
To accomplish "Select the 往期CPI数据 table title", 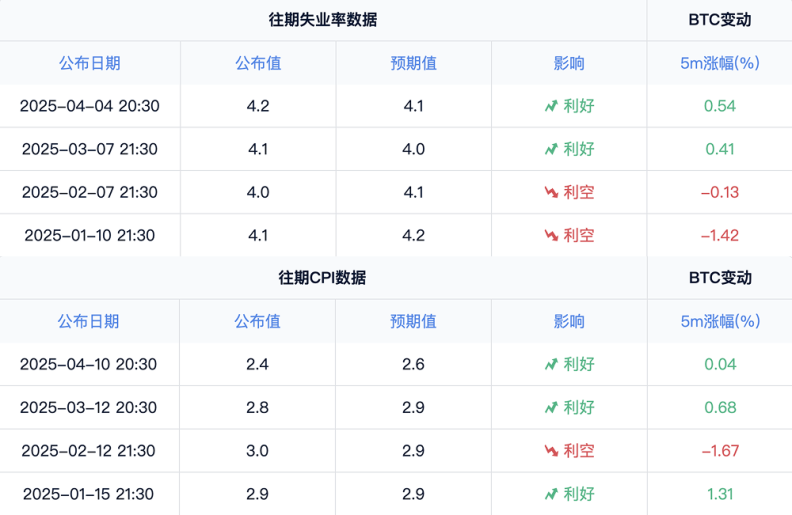I will pos(322,278).
